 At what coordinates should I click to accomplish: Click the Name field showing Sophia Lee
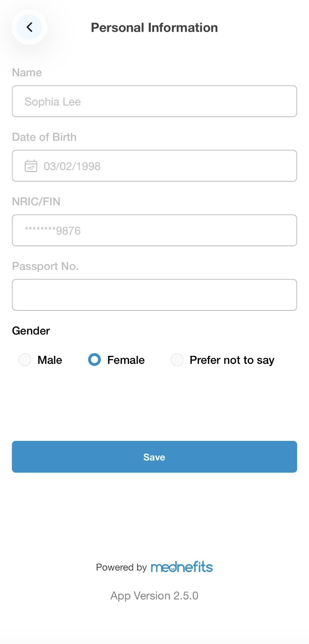[x=154, y=102]
